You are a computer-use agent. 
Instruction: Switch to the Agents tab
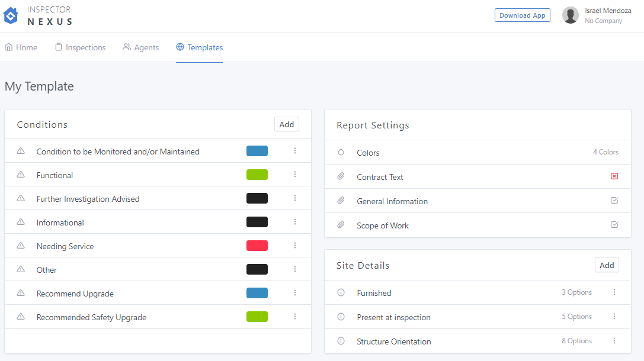click(140, 47)
